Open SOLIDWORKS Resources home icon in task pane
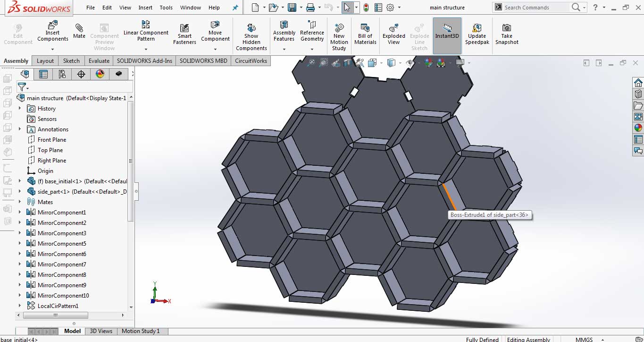This screenshot has width=644, height=342. coord(638,83)
